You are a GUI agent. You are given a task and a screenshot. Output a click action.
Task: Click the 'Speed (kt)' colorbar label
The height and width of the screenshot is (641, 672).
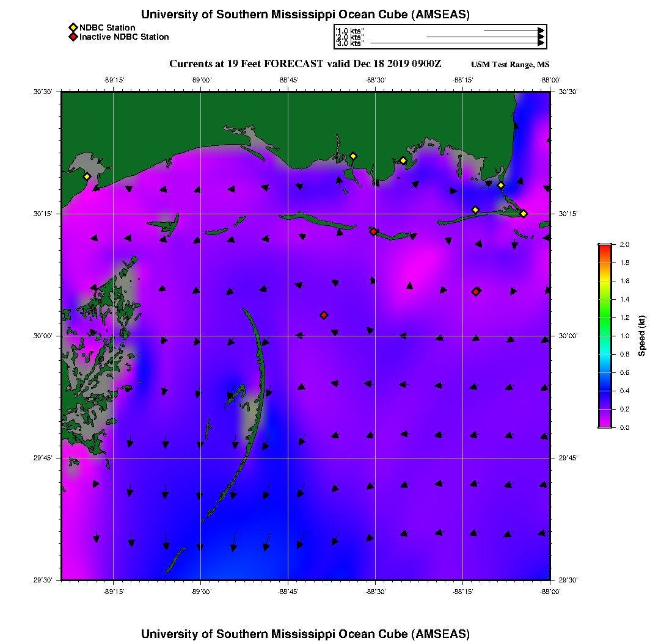[641, 336]
